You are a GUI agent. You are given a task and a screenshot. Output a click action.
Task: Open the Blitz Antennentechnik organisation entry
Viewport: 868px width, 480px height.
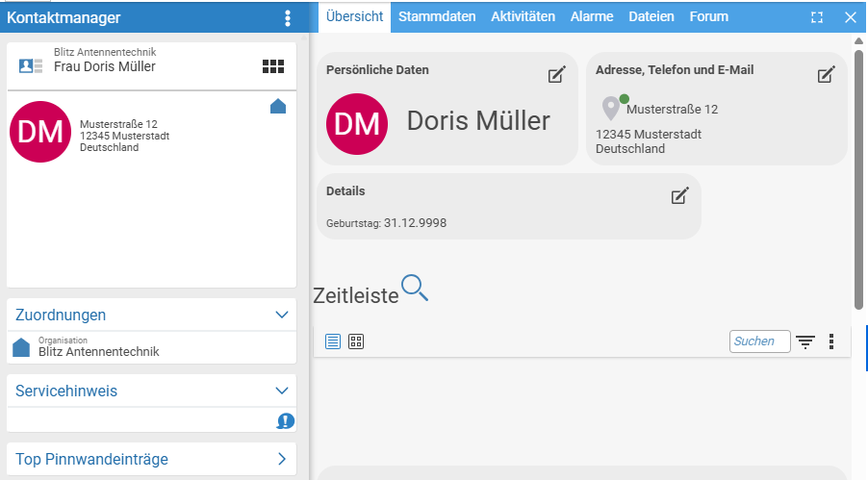(98, 351)
